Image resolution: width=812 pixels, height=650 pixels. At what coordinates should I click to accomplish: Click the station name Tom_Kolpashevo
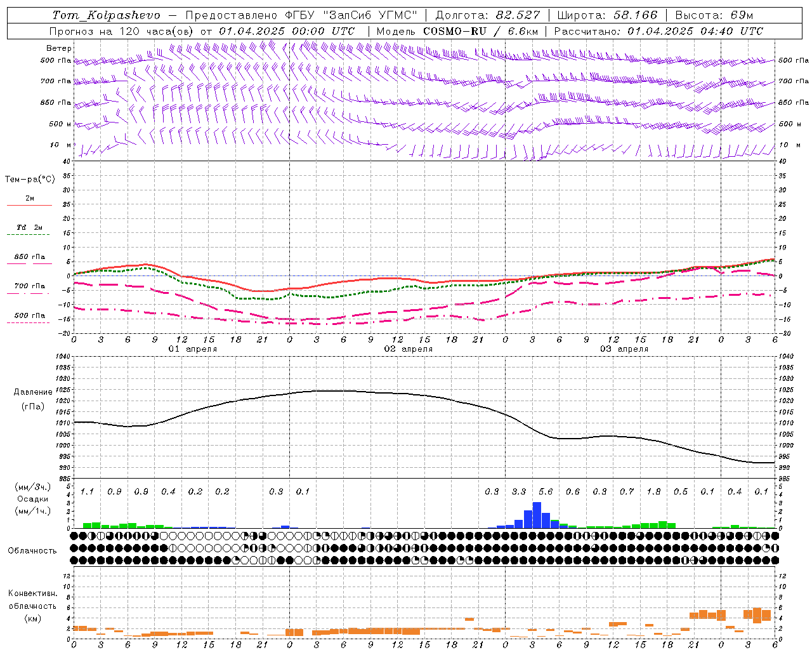click(106, 15)
